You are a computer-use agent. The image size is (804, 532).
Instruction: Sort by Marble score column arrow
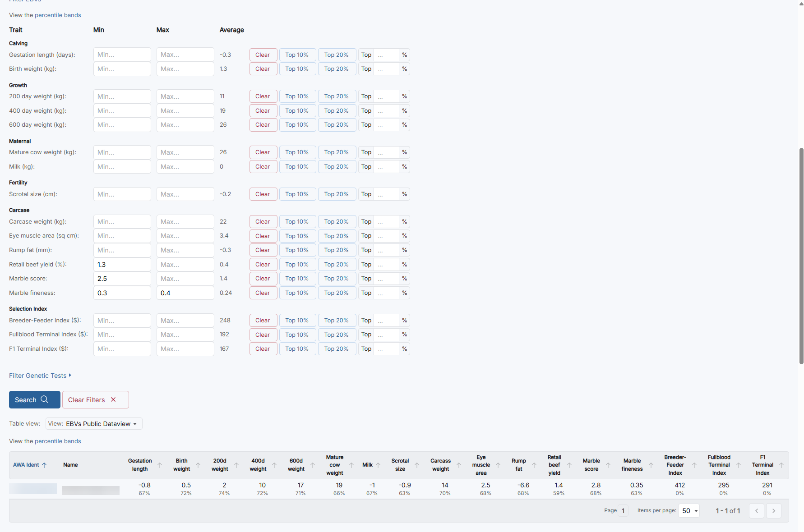pos(608,465)
